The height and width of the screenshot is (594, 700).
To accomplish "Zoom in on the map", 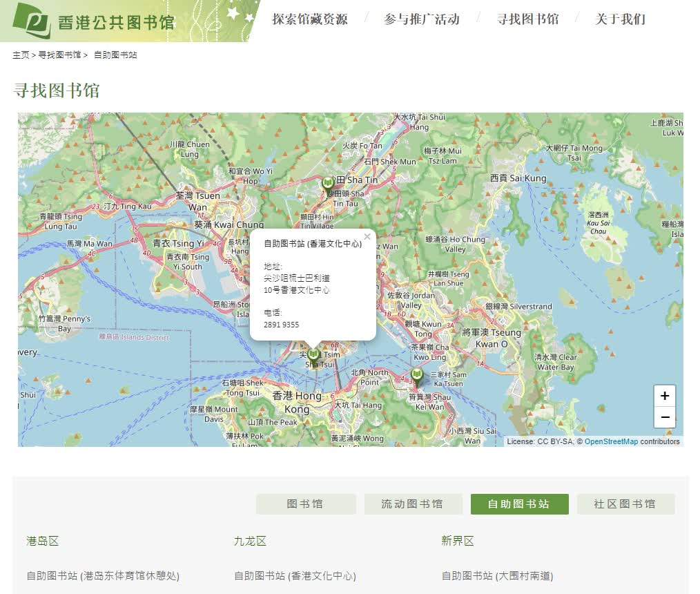I will click(x=664, y=396).
